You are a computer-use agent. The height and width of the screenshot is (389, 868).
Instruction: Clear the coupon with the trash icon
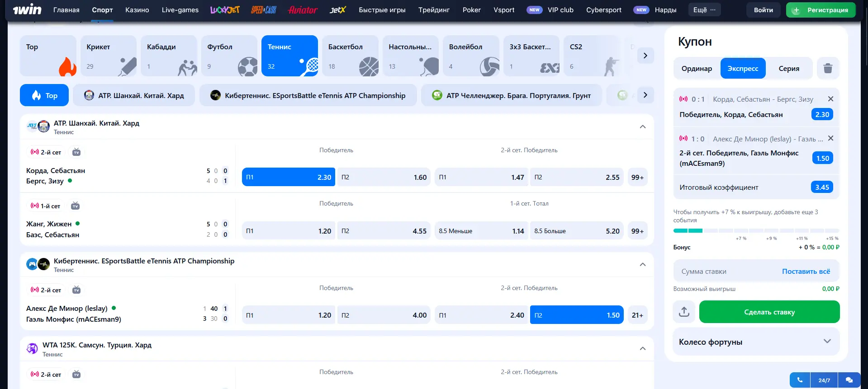click(828, 68)
